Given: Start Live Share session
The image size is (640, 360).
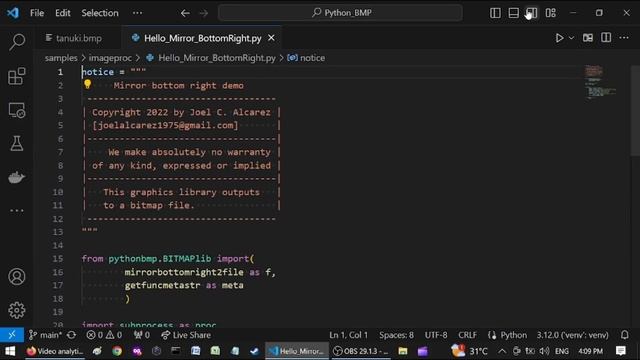Looking at the screenshot, I should [186, 335].
